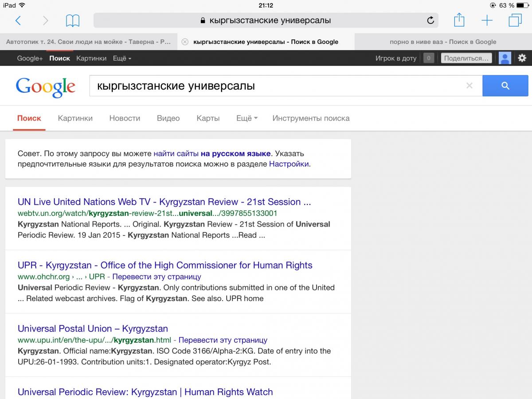Tap the Safari forward arrow
This screenshot has height=399, width=532.
(45, 20)
